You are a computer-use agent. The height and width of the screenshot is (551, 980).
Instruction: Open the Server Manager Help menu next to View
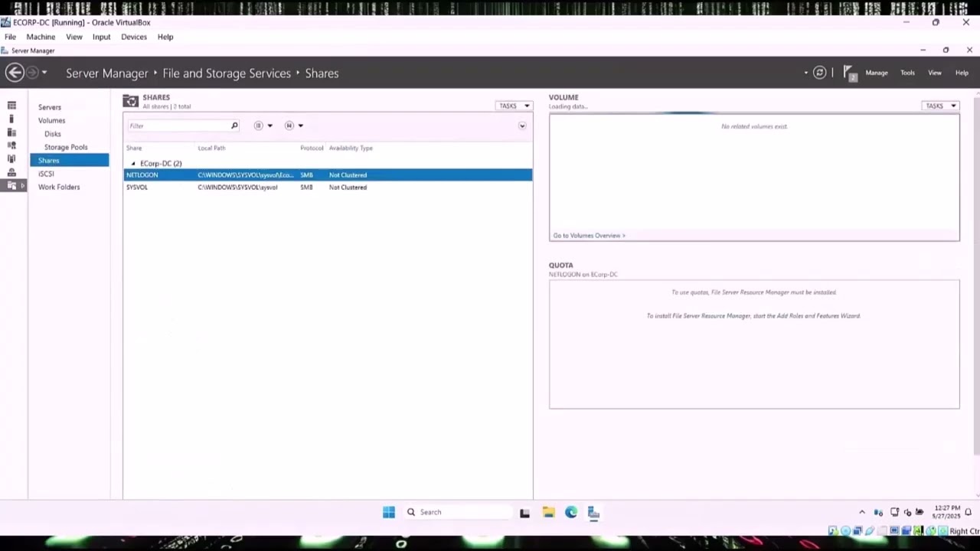962,73
